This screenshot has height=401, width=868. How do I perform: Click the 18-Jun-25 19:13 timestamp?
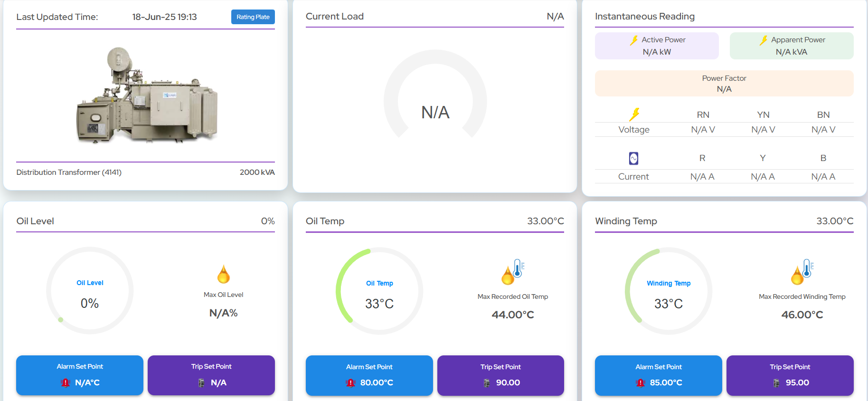(x=164, y=17)
